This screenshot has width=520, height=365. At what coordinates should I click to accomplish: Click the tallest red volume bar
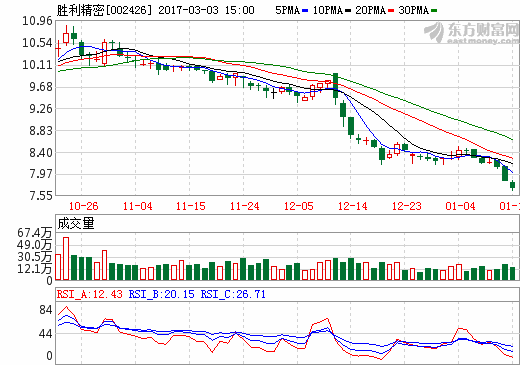click(x=66, y=259)
